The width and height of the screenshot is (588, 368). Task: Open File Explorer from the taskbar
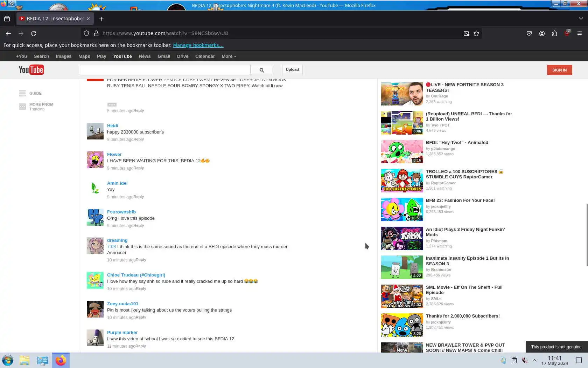pos(24,360)
